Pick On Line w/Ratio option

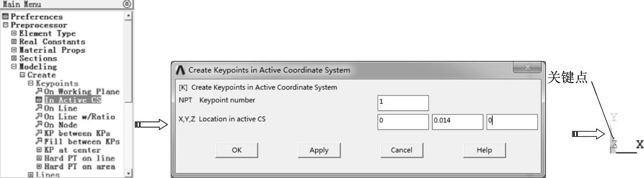[79, 117]
